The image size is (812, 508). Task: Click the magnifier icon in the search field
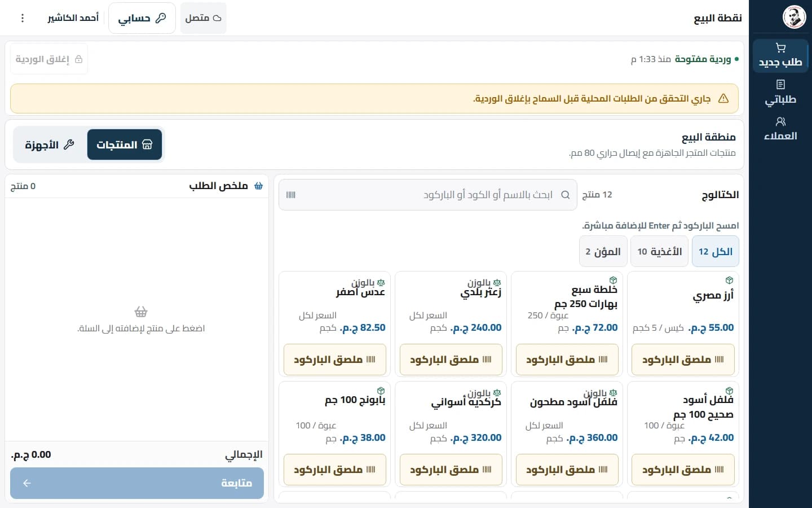coord(565,195)
